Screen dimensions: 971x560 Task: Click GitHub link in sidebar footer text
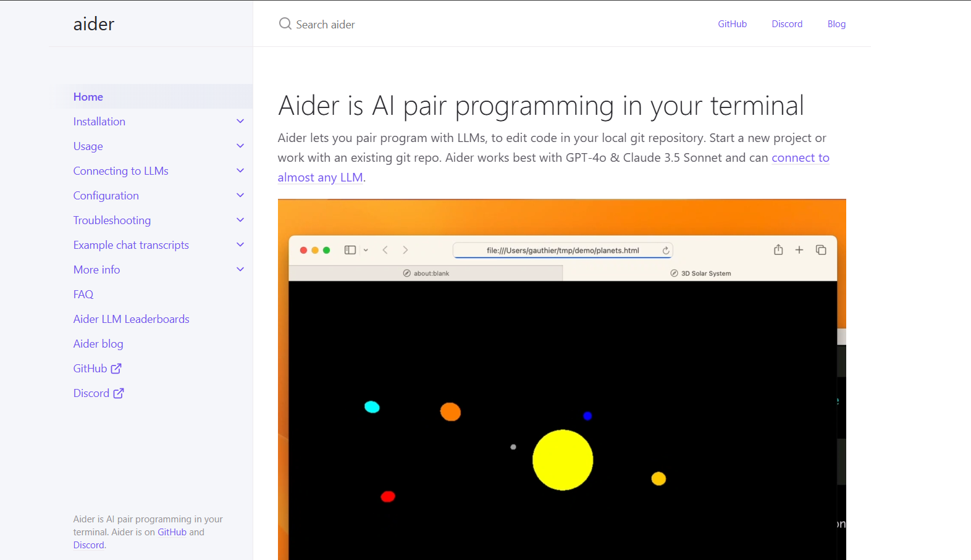point(172,532)
